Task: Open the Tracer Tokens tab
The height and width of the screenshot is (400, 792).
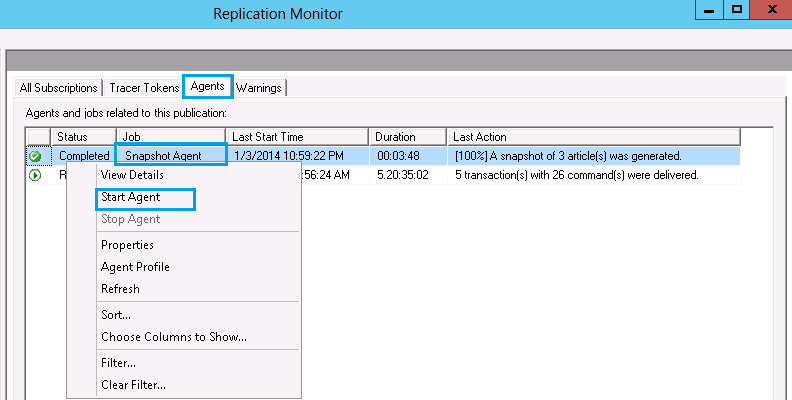Action: tap(144, 88)
